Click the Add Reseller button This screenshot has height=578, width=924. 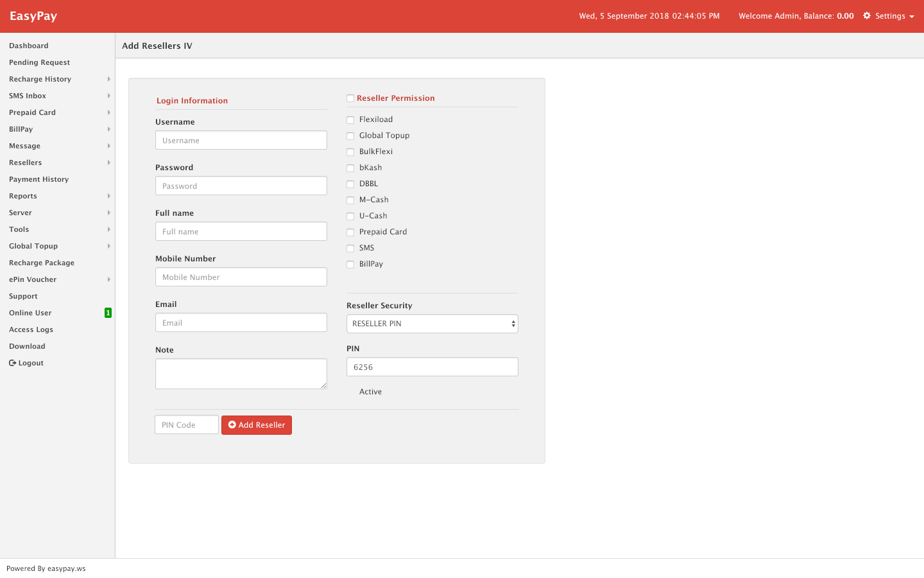pyautogui.click(x=257, y=425)
